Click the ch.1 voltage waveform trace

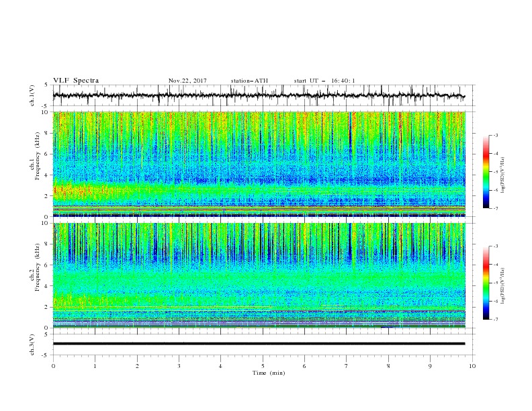coord(259,95)
